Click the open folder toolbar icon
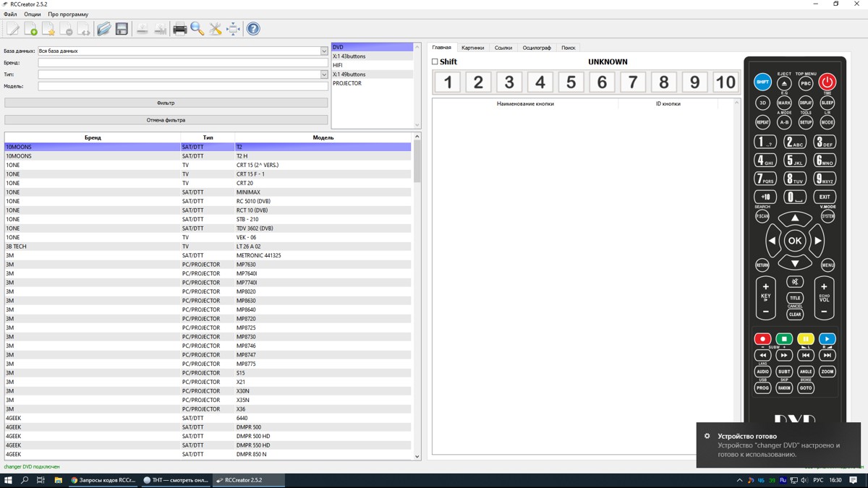Image resolution: width=868 pixels, height=488 pixels. tap(104, 29)
